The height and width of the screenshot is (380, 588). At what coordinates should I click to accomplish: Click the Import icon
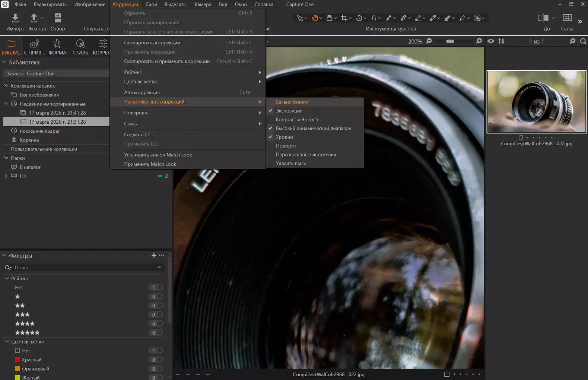coord(15,18)
